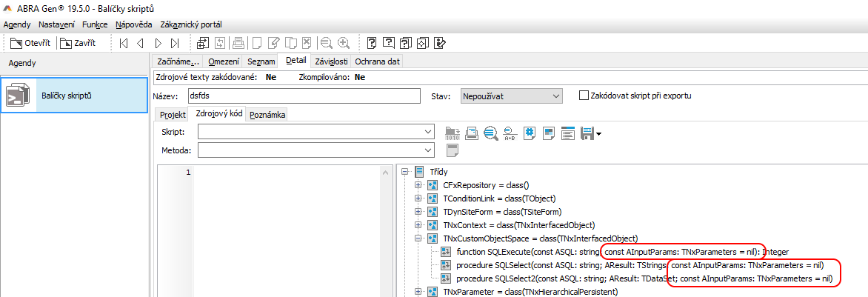Click the Název text field
The image size is (868, 297).
coord(302,96)
